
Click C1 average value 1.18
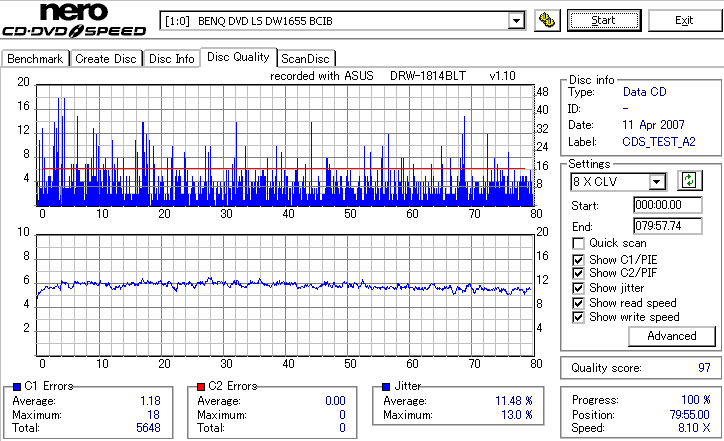[x=151, y=401]
